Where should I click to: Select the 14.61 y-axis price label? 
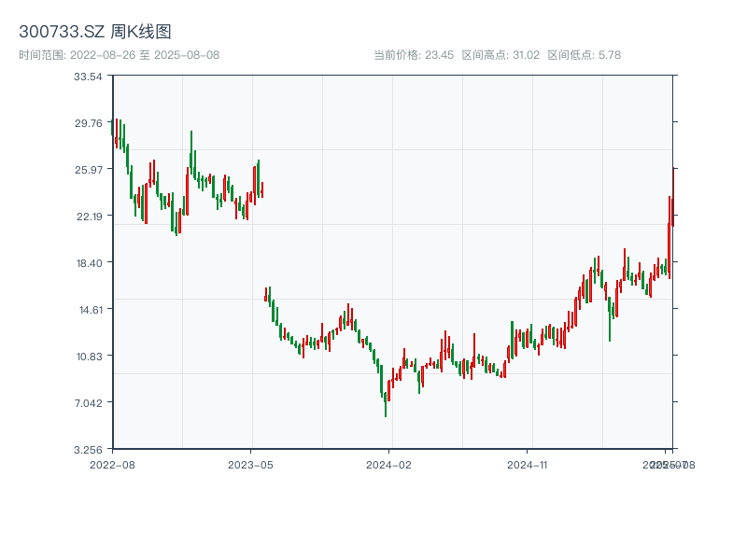[89, 310]
